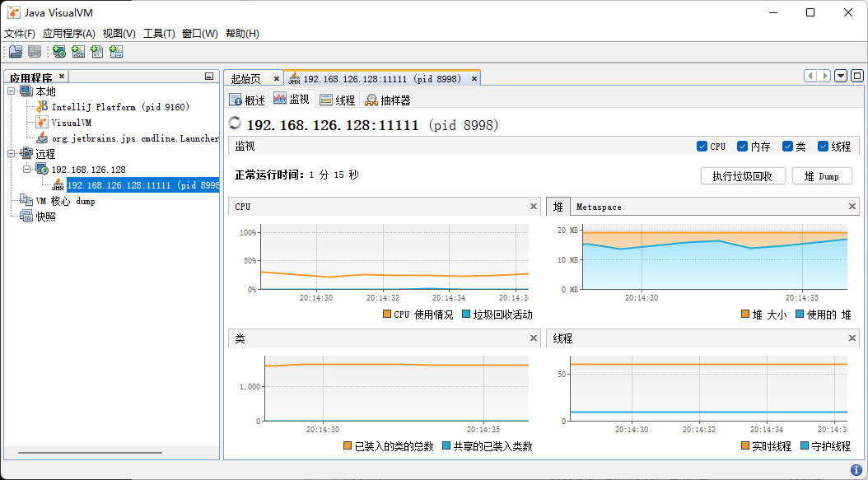Click the orange 实时线程 legend swatch

coord(745,445)
